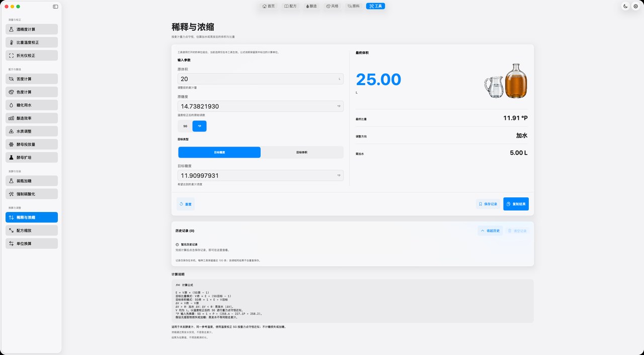Select the °P unit option
The width and height of the screenshot is (644, 355).
tap(199, 126)
